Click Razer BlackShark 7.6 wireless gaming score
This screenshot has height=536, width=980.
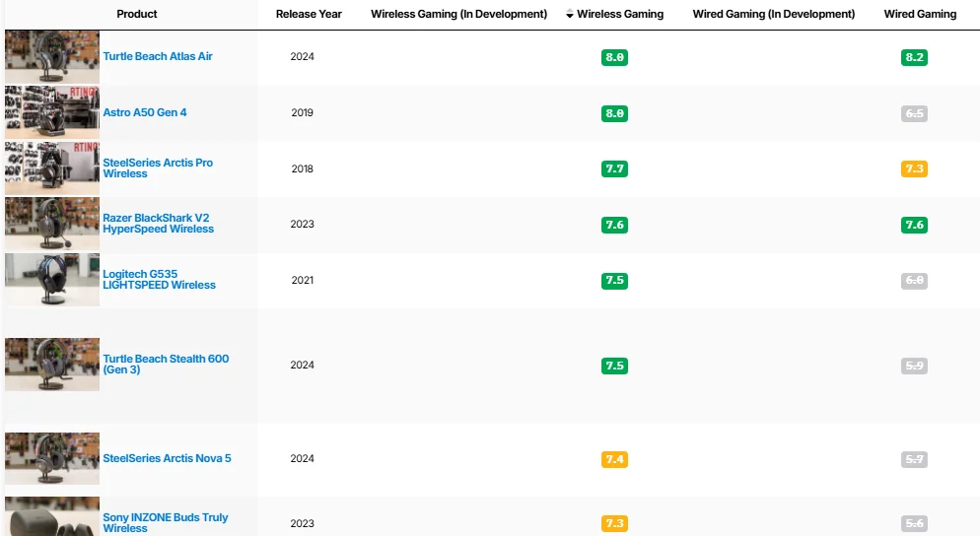[x=614, y=225]
